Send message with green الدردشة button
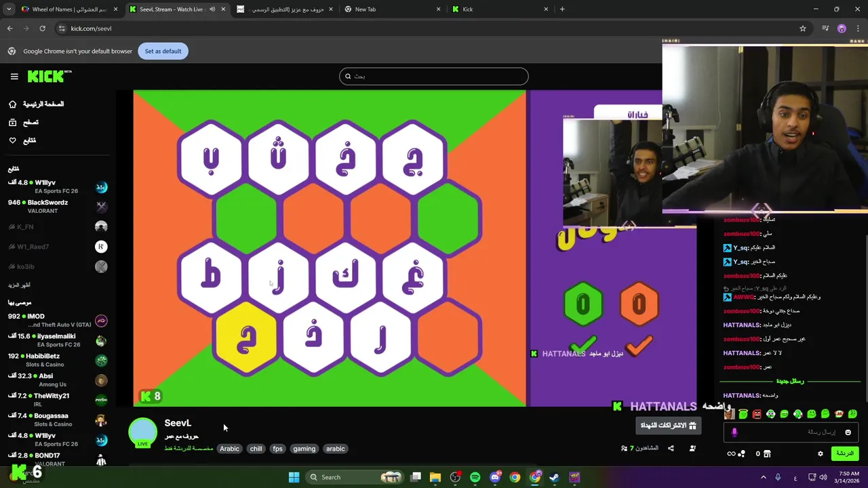This screenshot has height=488, width=868. pos(845,453)
